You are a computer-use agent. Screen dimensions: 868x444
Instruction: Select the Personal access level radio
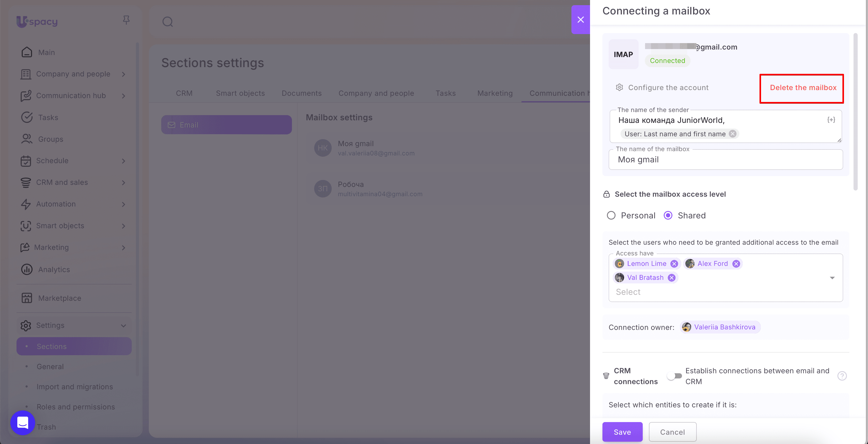coord(611,216)
